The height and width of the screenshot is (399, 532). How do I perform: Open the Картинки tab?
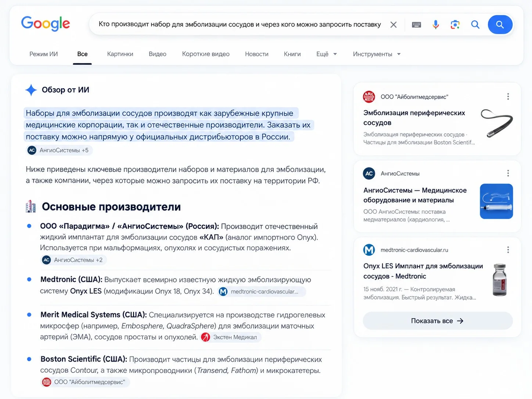pos(120,54)
